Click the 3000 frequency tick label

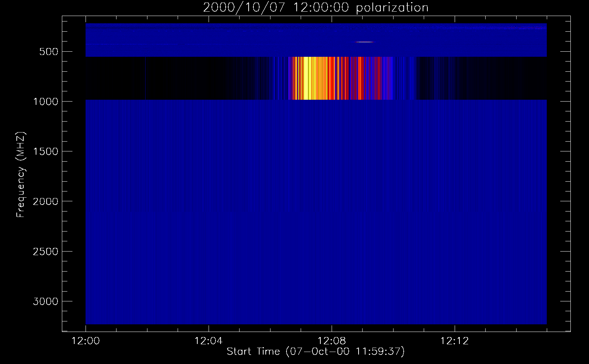46,301
